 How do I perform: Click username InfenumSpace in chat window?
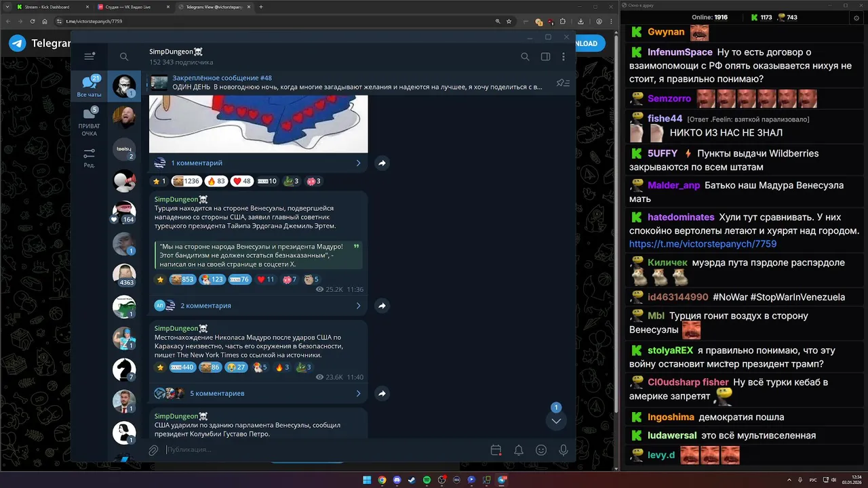680,52
